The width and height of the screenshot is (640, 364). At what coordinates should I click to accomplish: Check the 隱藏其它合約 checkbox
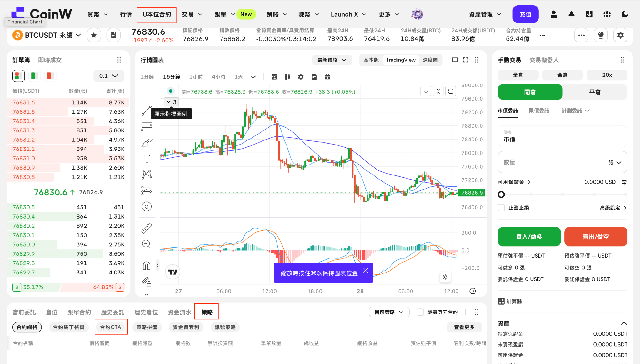tap(420, 312)
